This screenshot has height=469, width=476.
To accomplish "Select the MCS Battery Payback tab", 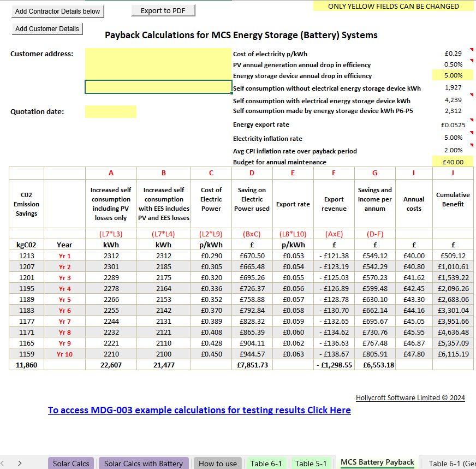I will pos(377,462).
